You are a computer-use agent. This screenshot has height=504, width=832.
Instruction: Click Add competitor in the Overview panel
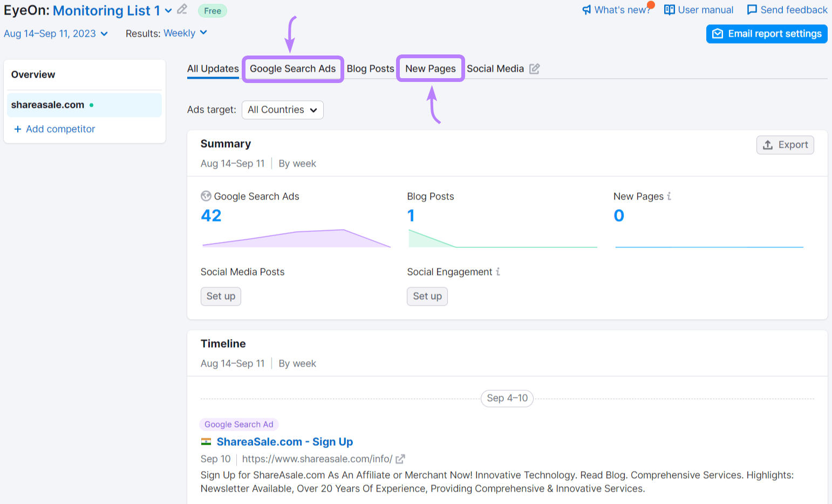pyautogui.click(x=54, y=129)
